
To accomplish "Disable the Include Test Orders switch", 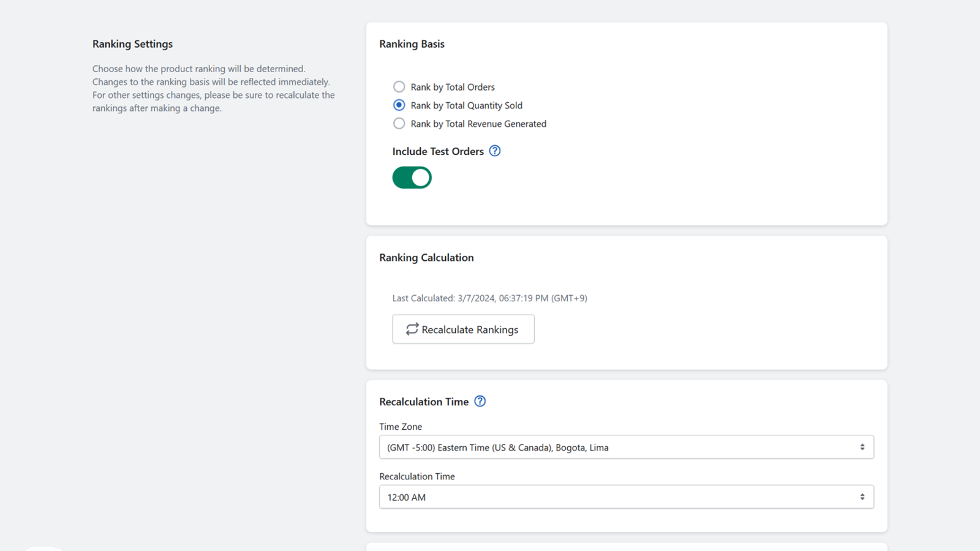I will (412, 178).
